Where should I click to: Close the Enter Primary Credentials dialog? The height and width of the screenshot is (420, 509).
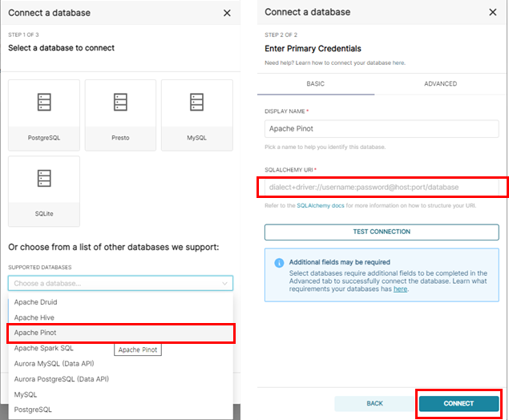pos(492,12)
